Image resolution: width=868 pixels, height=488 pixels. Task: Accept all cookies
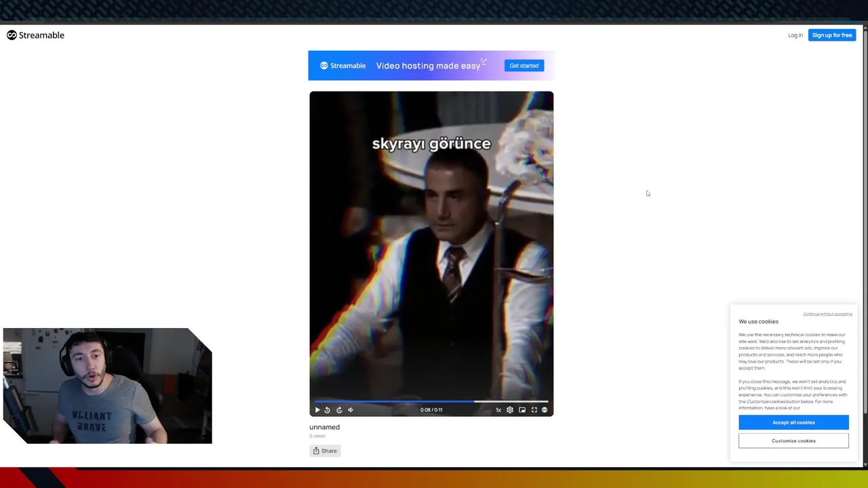tap(793, 422)
